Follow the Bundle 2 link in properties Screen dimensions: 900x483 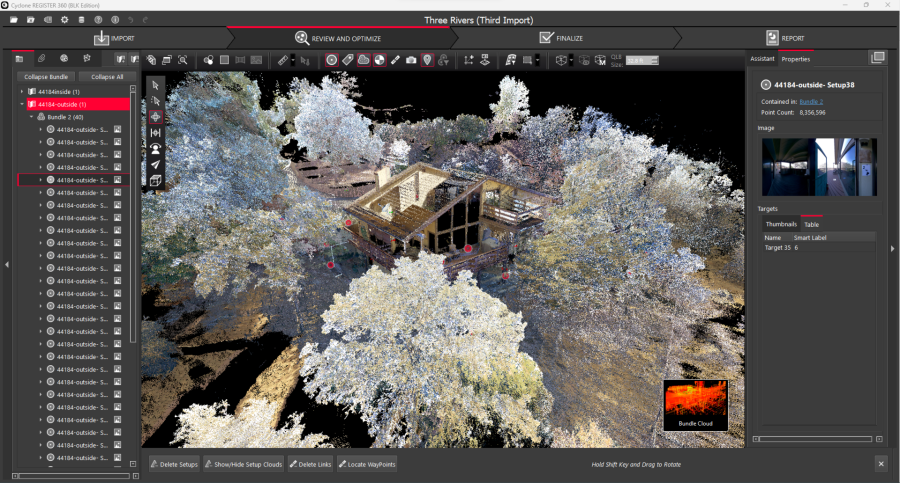coord(811,102)
